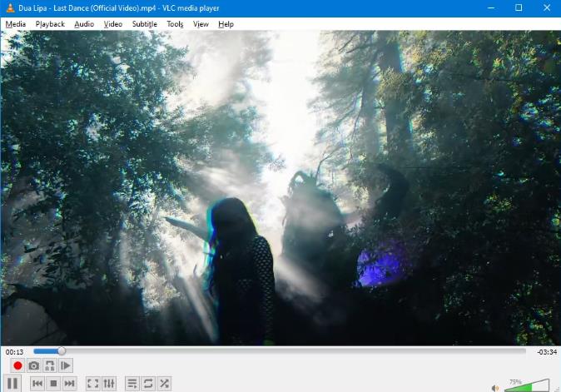Click the video display area
Viewport: 561px width, 392px height.
pos(280,188)
